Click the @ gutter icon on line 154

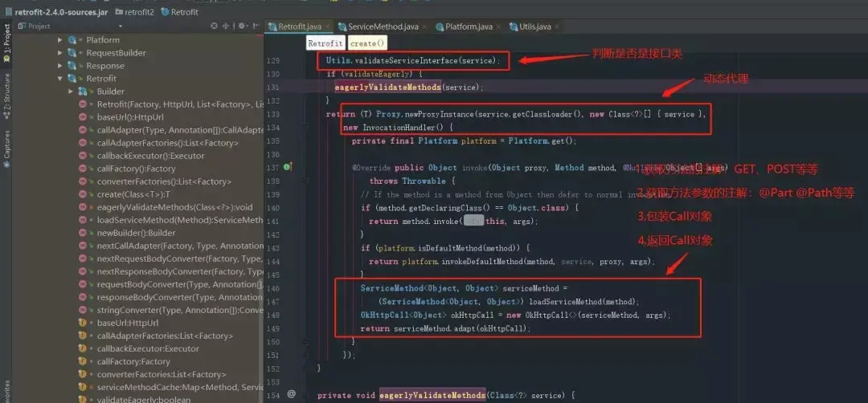tap(291, 394)
